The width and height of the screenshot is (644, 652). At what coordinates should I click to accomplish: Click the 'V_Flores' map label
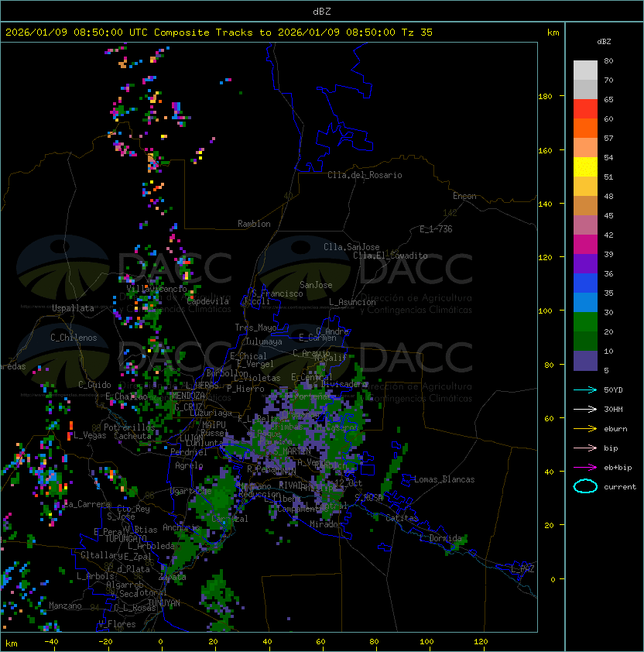117,624
